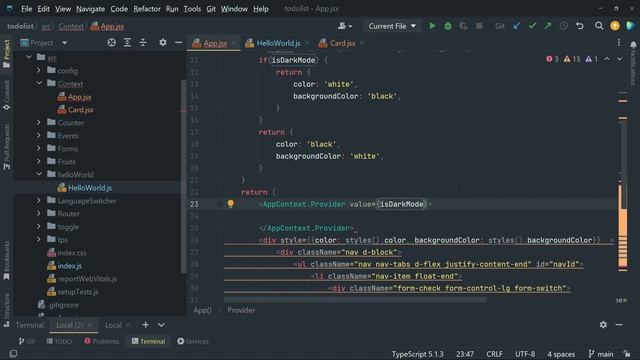Open the terminal tabs dropdown chevron
The height and width of the screenshot is (360, 640).
[161, 324]
